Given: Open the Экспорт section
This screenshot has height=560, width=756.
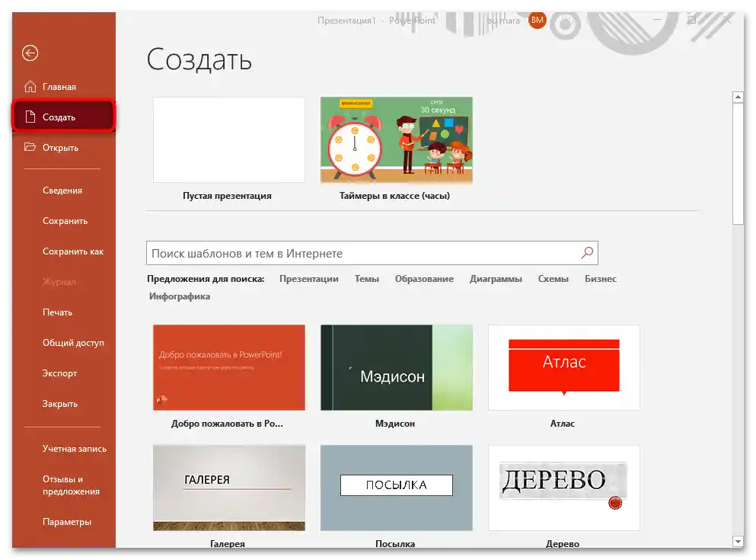Looking at the screenshot, I should click(x=59, y=373).
